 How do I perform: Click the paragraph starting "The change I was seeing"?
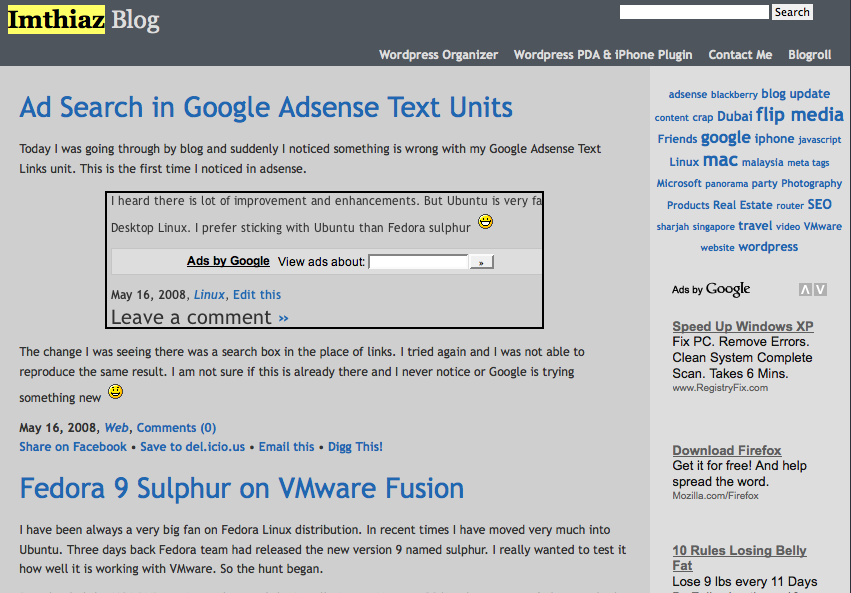302,374
